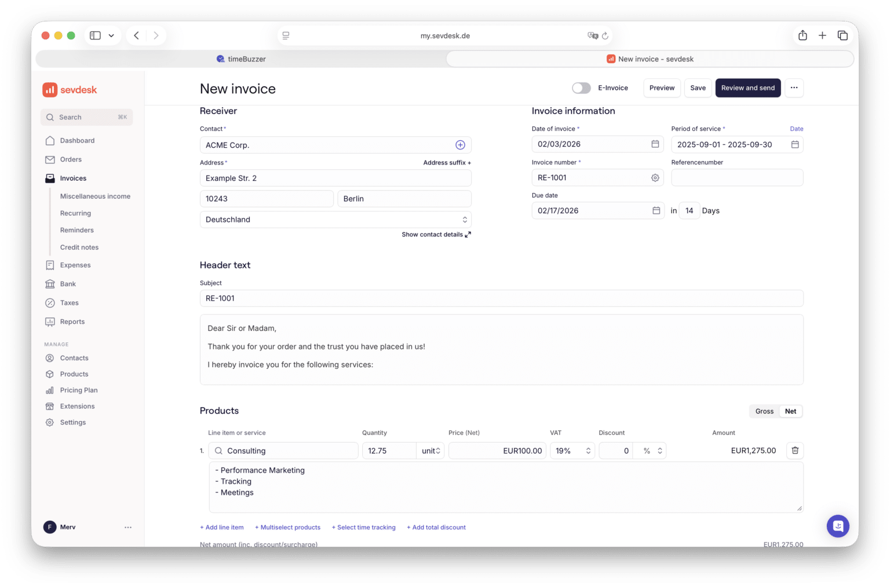Screen dimensions: 890x588
Task: Click the Add line item link
Action: [x=222, y=528]
